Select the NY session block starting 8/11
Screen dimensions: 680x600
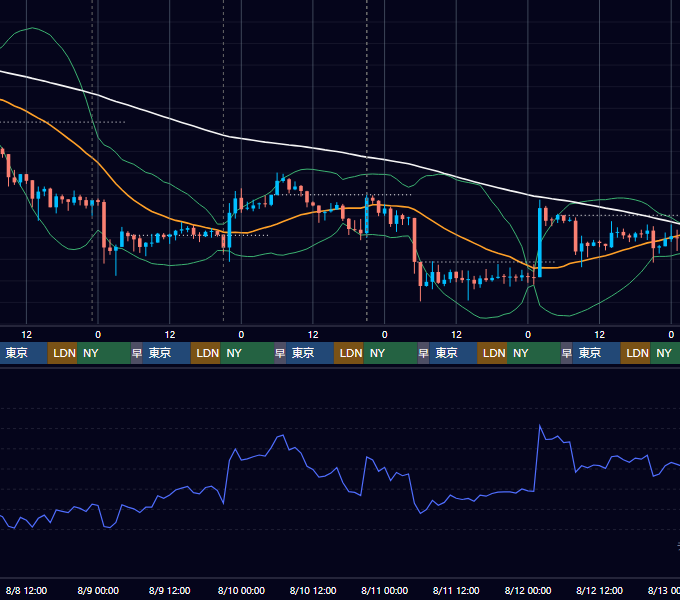click(534, 353)
